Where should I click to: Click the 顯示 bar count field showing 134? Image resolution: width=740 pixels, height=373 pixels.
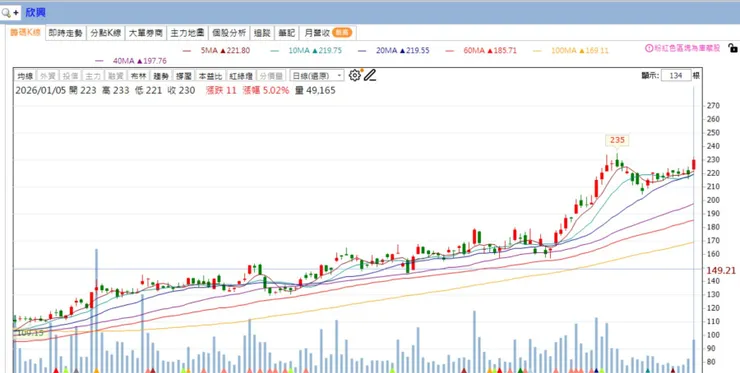pyautogui.click(x=676, y=76)
